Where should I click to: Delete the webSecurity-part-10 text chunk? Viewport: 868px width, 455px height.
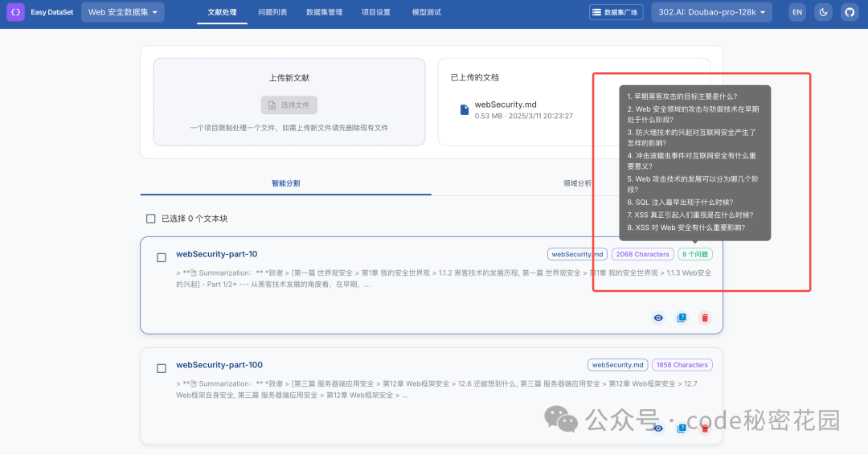[705, 318]
